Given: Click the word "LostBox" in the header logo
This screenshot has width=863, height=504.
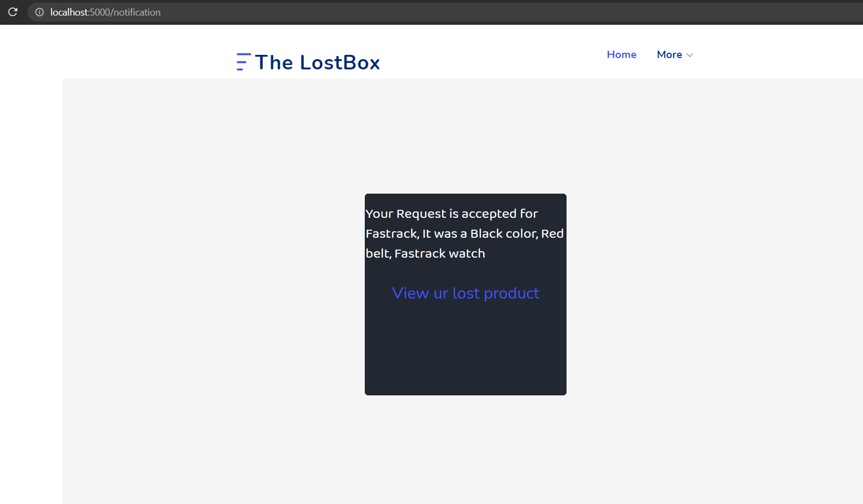Looking at the screenshot, I should click(x=340, y=62).
